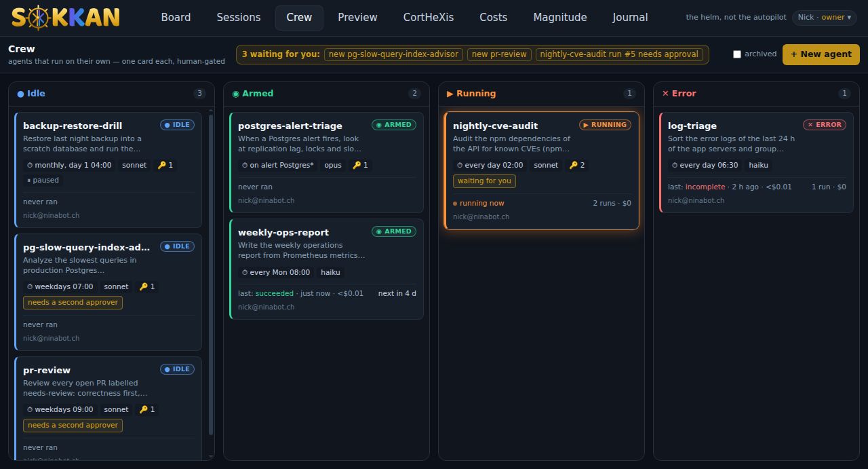Open the postgres-alert-triage agent card title
Image resolution: width=868 pixels, height=469 pixels.
click(x=290, y=126)
